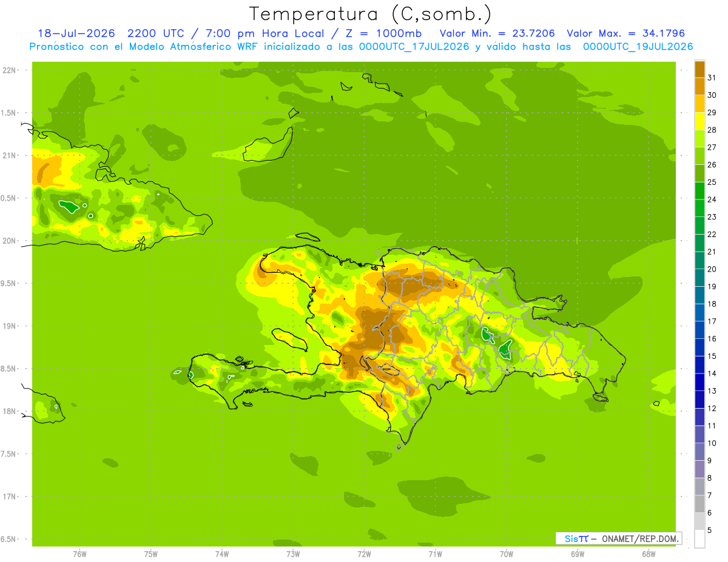Click the legend value '30'
The image size is (728, 562).
712,95
